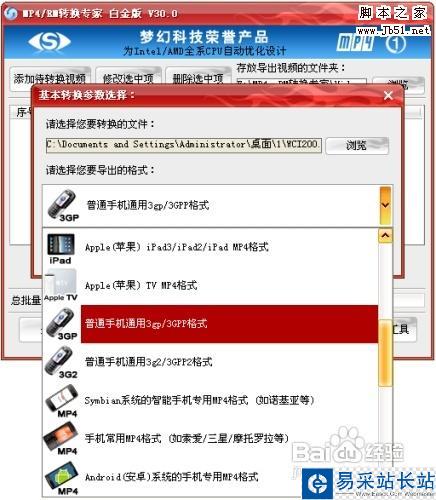The image size is (436, 500).
Task: Click 添加待转换视频 button
Action: [x=50, y=79]
